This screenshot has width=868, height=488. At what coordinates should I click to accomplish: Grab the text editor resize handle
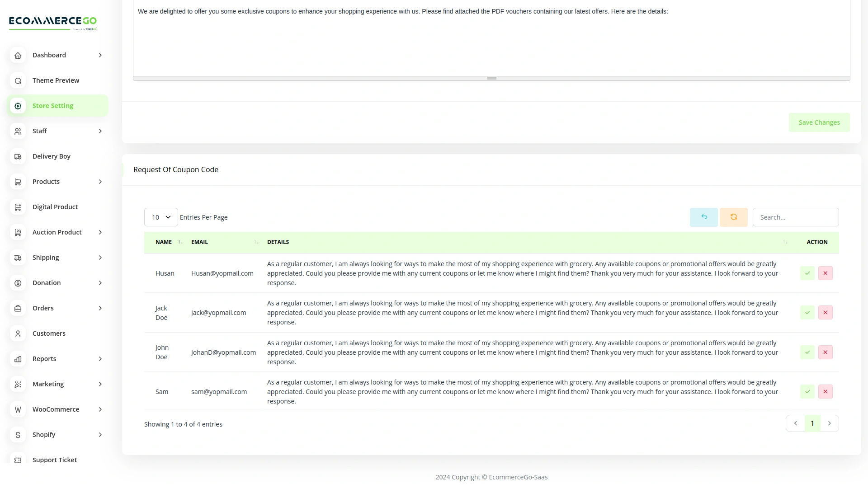491,79
